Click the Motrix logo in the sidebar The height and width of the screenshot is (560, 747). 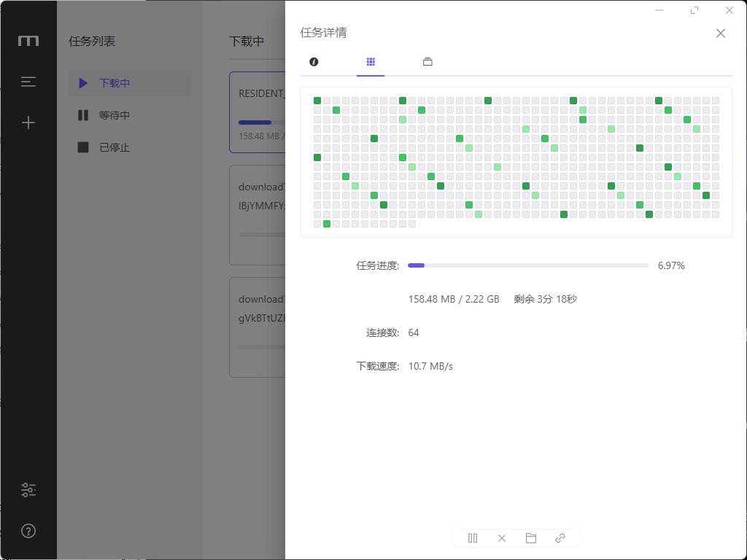pos(28,42)
